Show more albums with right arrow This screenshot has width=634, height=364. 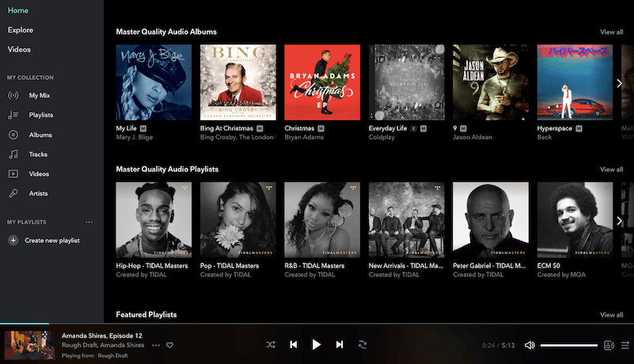(x=619, y=83)
